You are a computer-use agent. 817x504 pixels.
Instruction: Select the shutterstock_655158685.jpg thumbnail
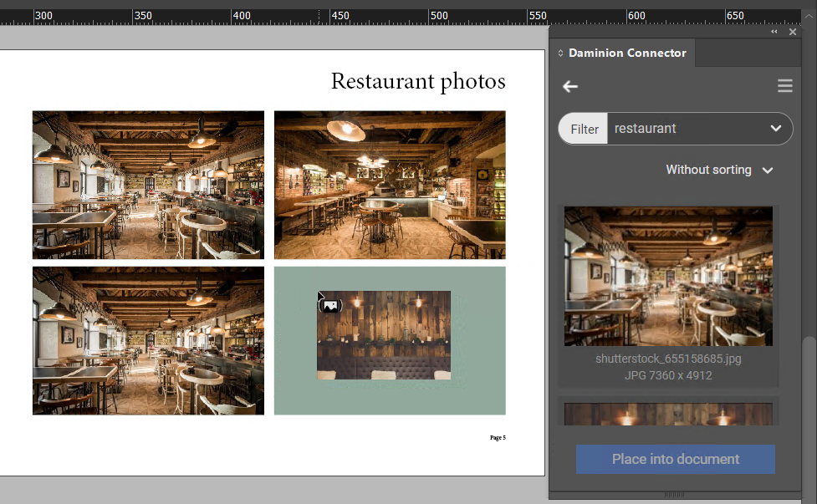(667, 276)
